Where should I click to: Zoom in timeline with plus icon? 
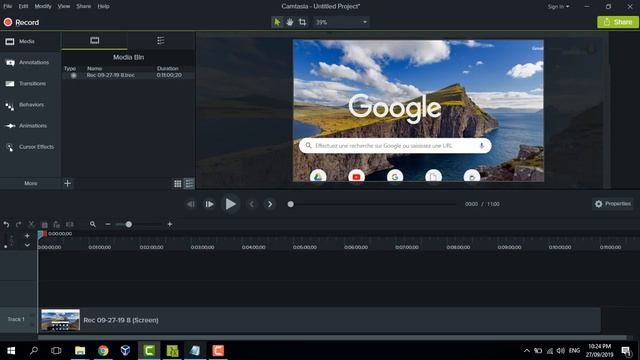click(170, 224)
